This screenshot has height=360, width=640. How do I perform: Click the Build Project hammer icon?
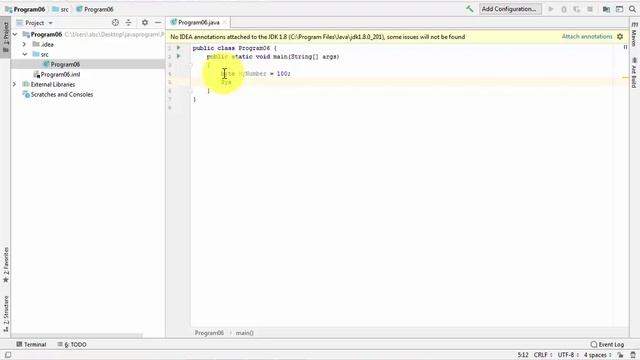click(469, 9)
